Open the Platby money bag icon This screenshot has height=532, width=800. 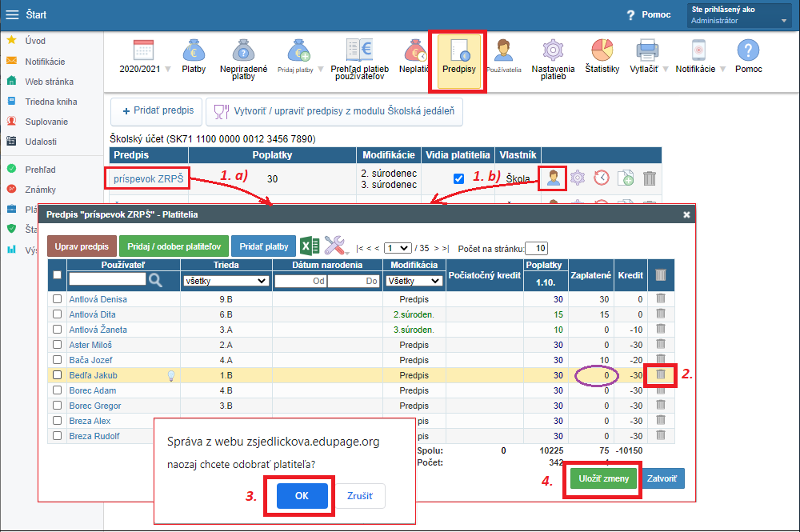(194, 53)
